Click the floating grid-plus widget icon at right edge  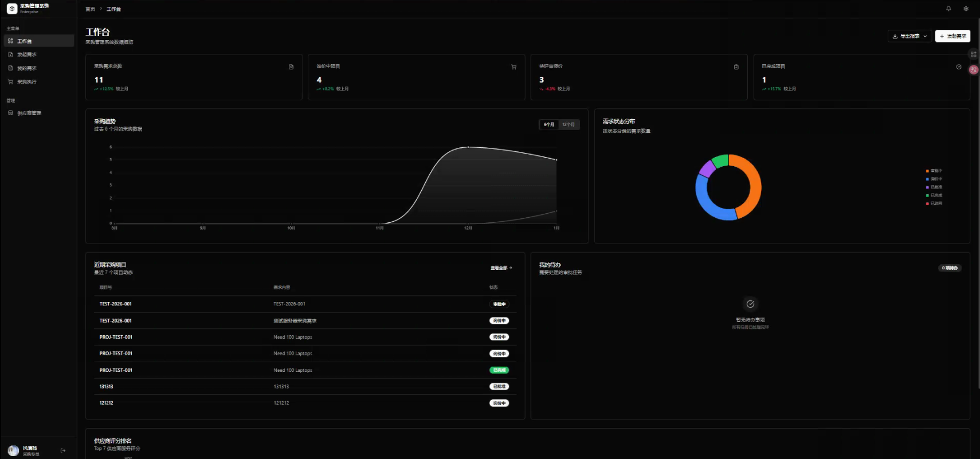973,54
